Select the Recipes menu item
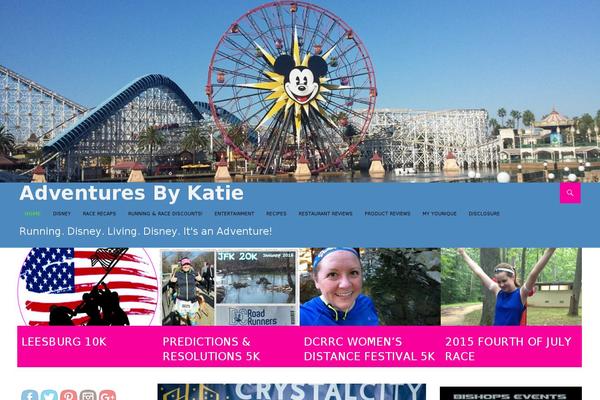 276,214
